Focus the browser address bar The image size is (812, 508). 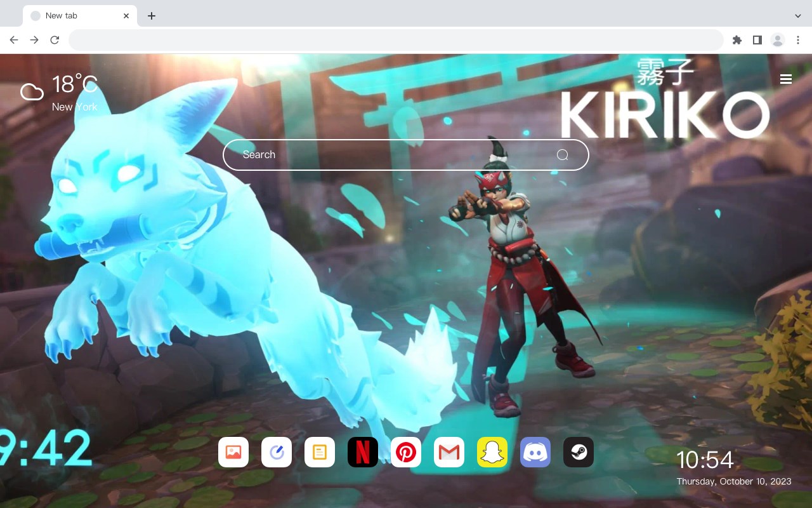[396, 40]
